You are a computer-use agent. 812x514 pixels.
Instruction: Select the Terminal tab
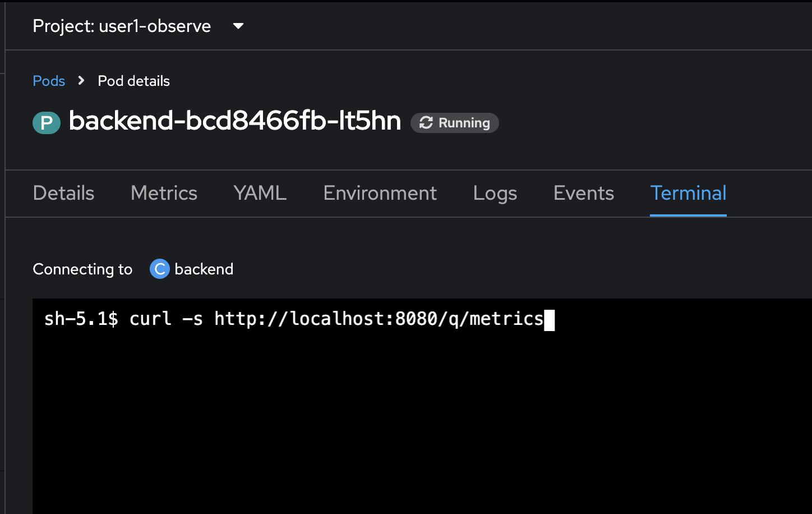(688, 193)
